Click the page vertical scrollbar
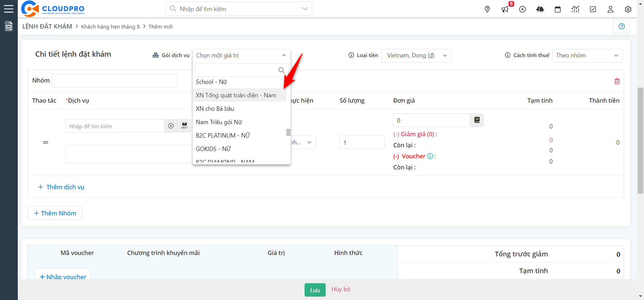This screenshot has height=300, width=644. [641, 140]
